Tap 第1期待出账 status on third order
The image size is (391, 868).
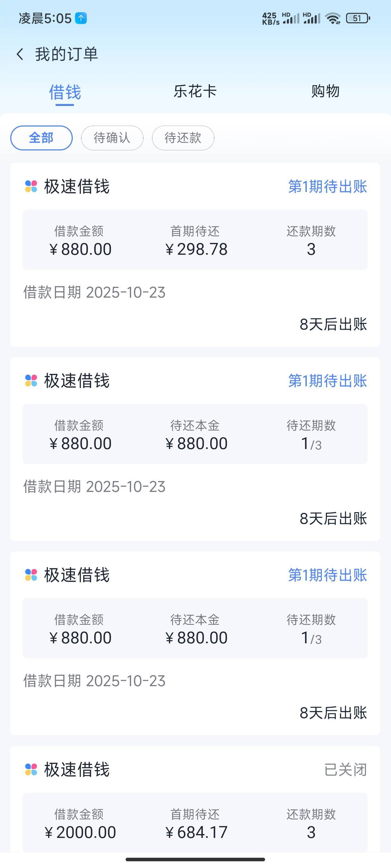click(327, 575)
